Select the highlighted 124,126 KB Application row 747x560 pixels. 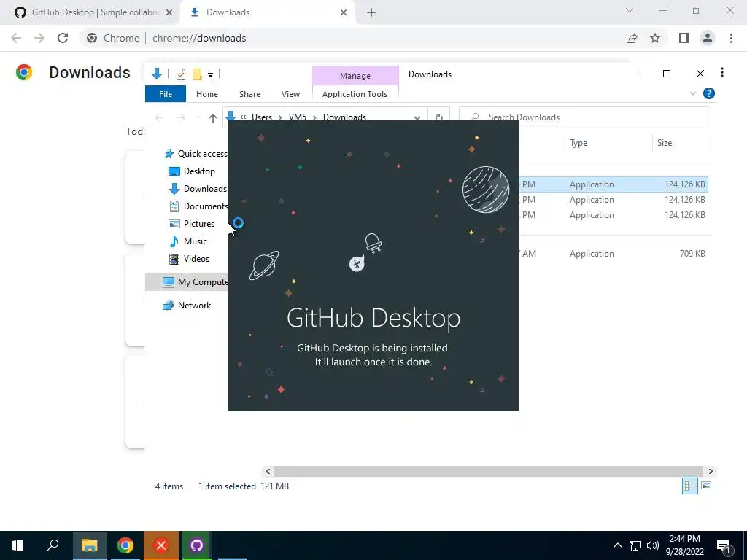click(x=614, y=184)
